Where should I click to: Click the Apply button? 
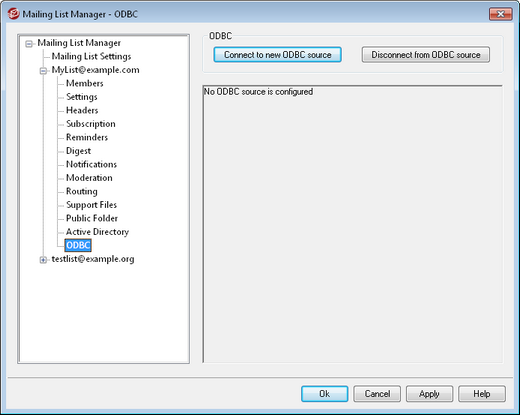point(429,394)
